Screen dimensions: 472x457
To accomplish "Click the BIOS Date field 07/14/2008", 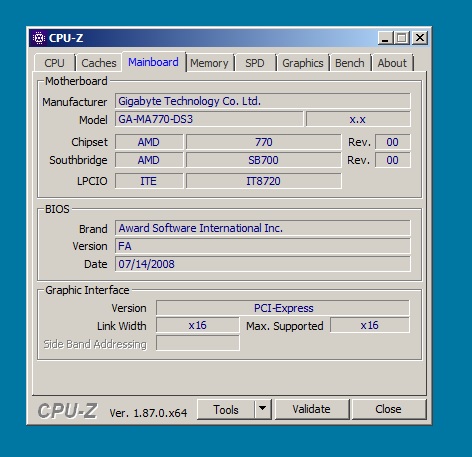I will point(263,264).
